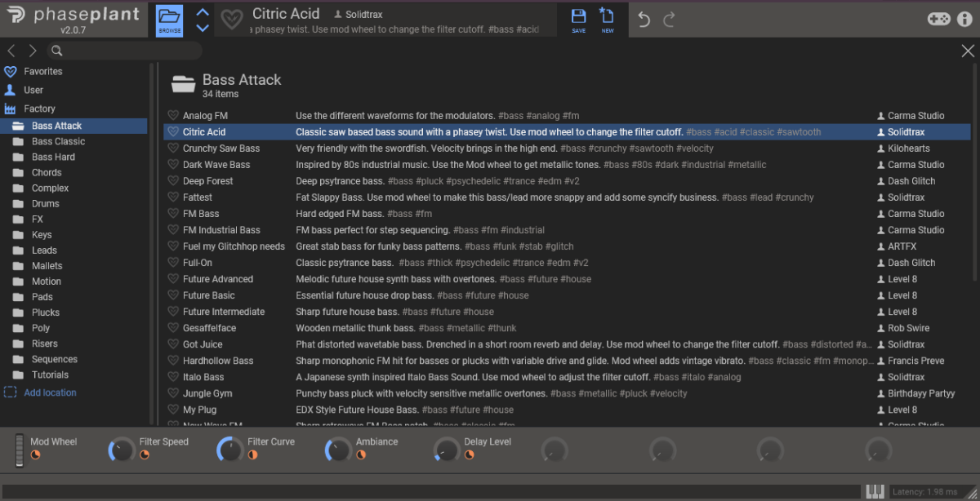Toggle favorite heart beside Citric Acid title
The image size is (980, 501).
tap(232, 19)
